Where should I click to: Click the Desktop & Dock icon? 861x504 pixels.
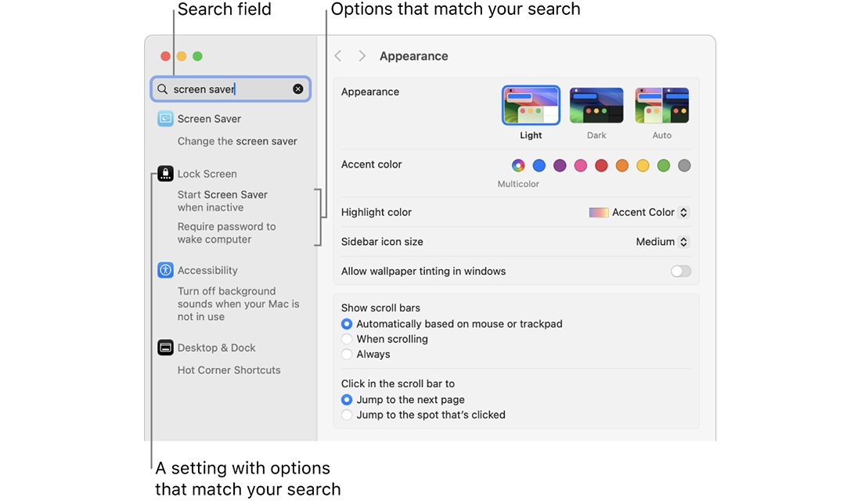point(165,347)
